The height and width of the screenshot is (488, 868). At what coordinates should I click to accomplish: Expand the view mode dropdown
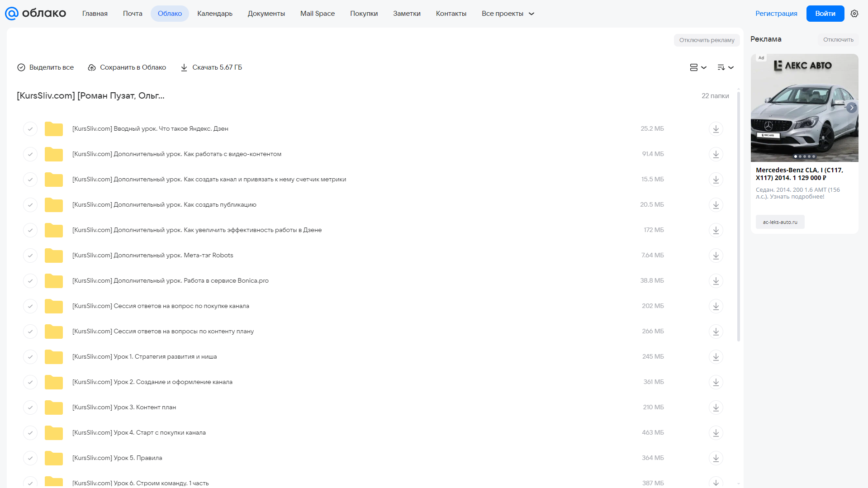pyautogui.click(x=698, y=67)
